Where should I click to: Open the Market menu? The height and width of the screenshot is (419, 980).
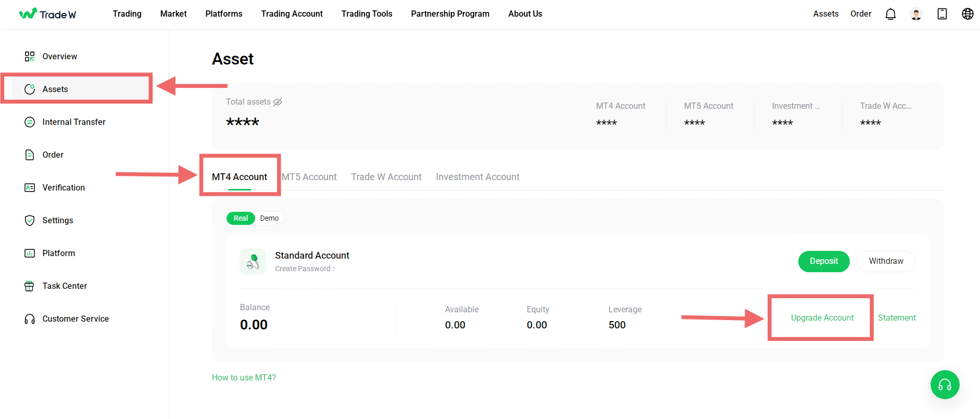point(173,14)
